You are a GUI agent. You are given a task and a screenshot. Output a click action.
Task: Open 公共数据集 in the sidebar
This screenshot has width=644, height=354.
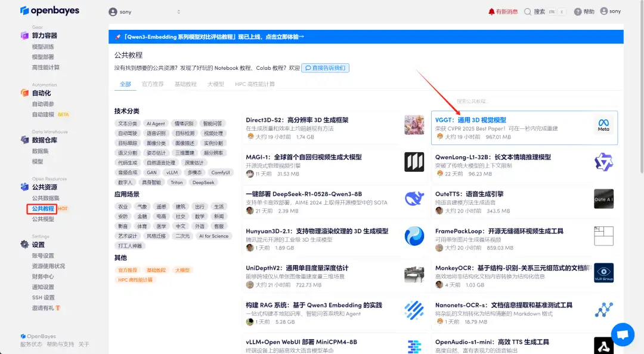45,198
